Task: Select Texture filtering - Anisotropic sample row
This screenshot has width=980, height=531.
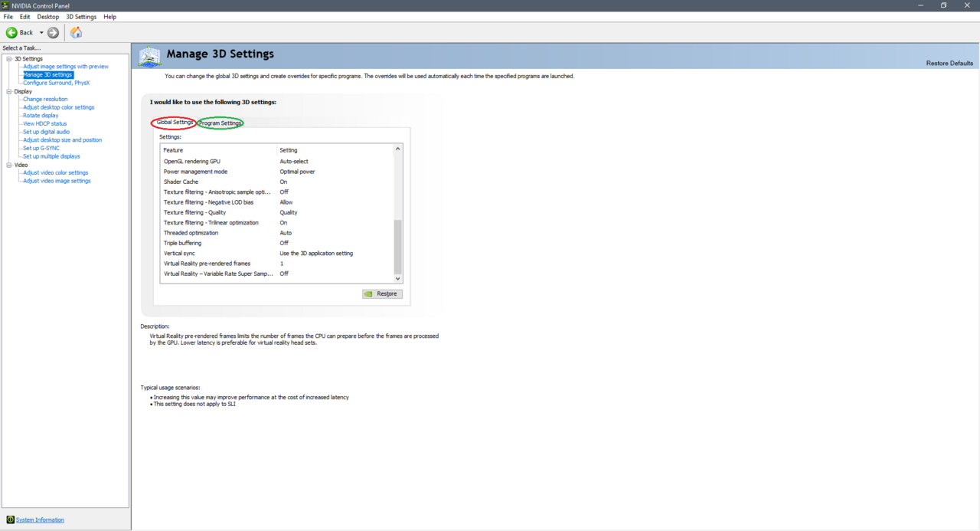Action: point(276,192)
